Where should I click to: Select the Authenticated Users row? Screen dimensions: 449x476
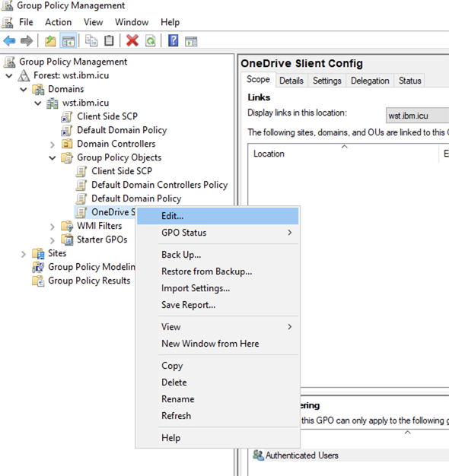[x=351, y=455]
